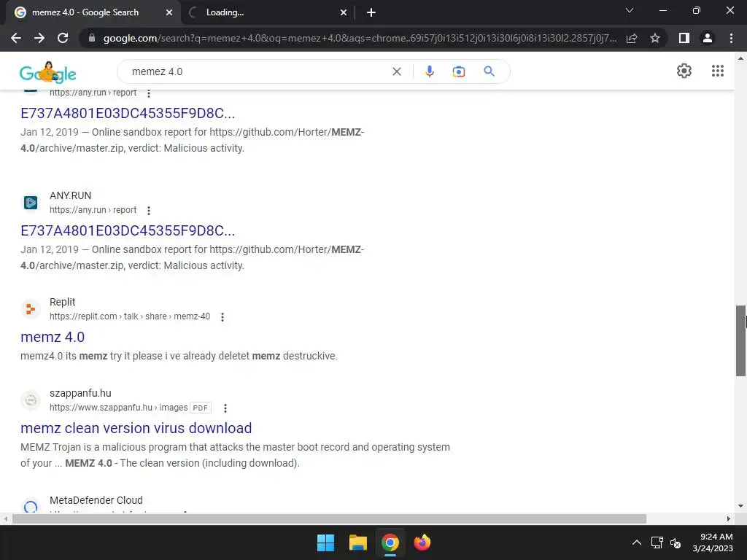Open a new tab with plus button
The width and height of the screenshot is (747, 560).
371,13
